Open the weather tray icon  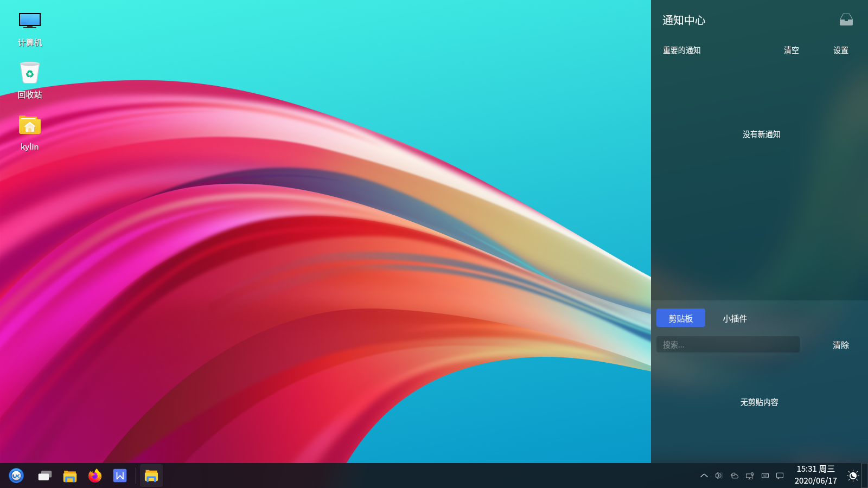click(735, 476)
